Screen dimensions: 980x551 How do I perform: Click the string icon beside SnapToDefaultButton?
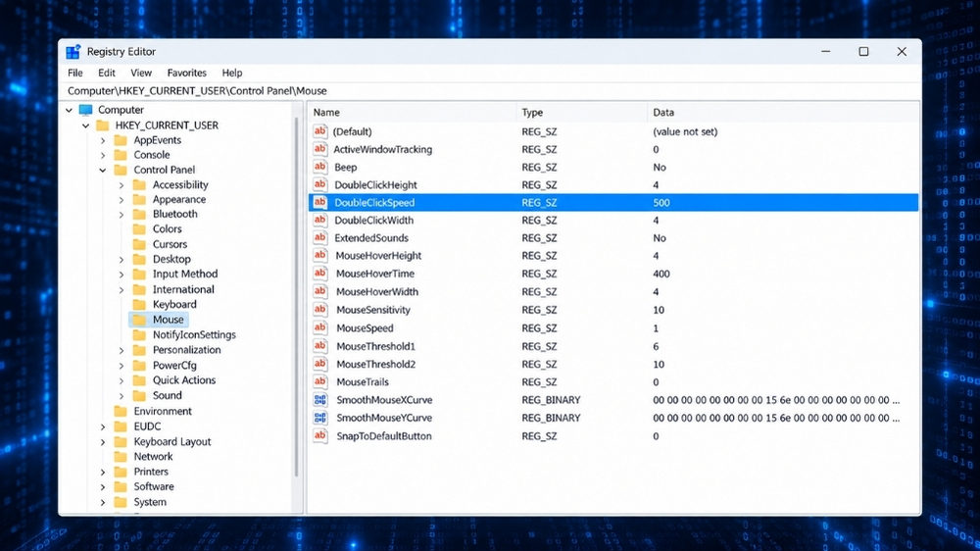tap(320, 436)
